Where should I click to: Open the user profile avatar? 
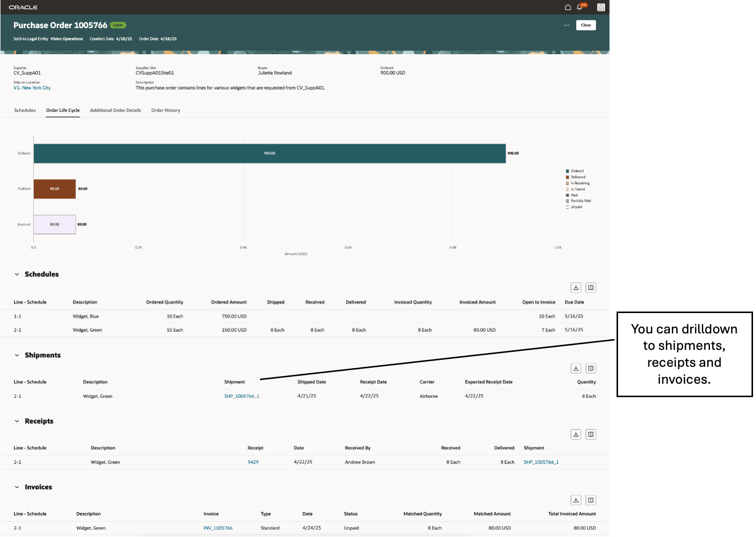[x=601, y=7]
